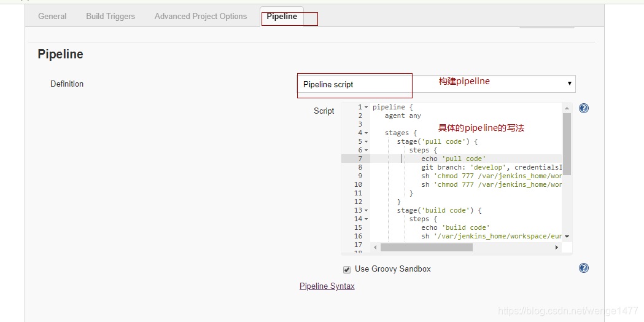Screen dimensions: 644x322
Task: Collapse the steps fold at line 14
Action: click(x=366, y=219)
